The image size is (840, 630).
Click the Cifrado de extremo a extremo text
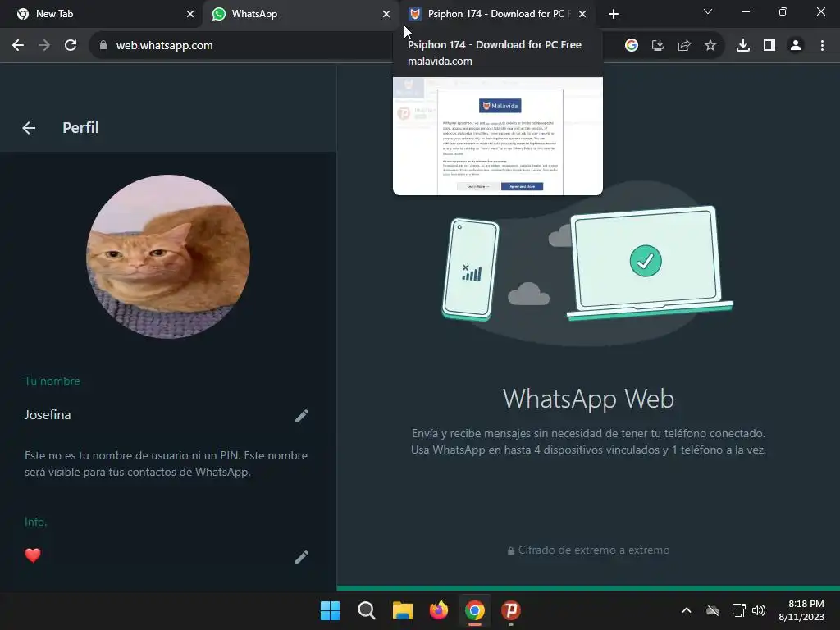point(594,550)
